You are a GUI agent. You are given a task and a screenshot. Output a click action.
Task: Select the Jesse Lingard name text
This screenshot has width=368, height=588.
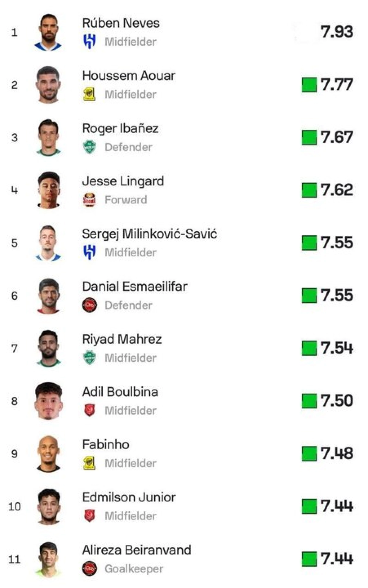(x=123, y=181)
